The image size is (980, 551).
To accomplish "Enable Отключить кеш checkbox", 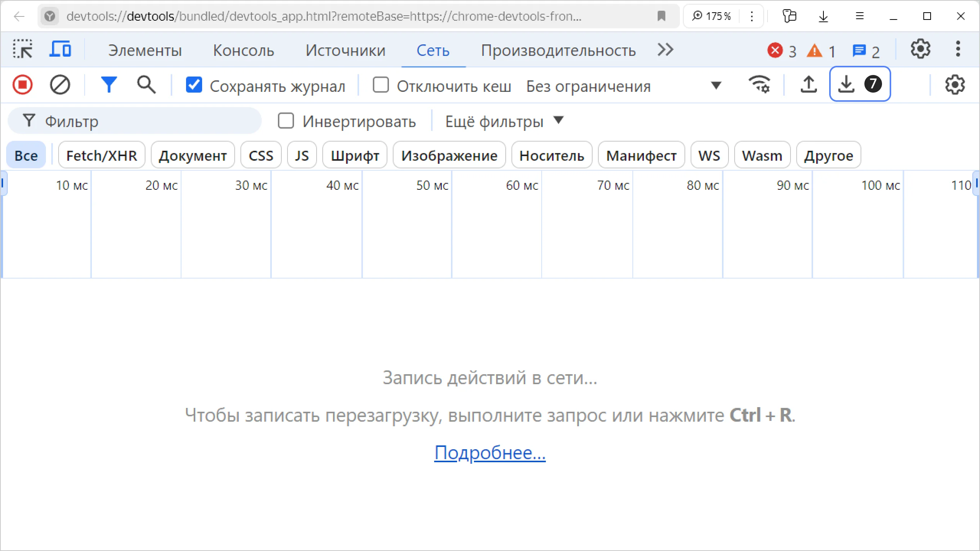I will coord(381,85).
